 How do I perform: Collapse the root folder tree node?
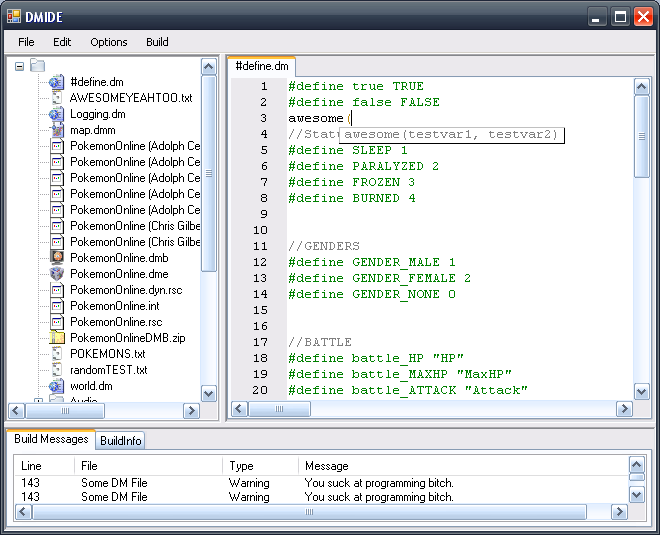click(x=20, y=66)
